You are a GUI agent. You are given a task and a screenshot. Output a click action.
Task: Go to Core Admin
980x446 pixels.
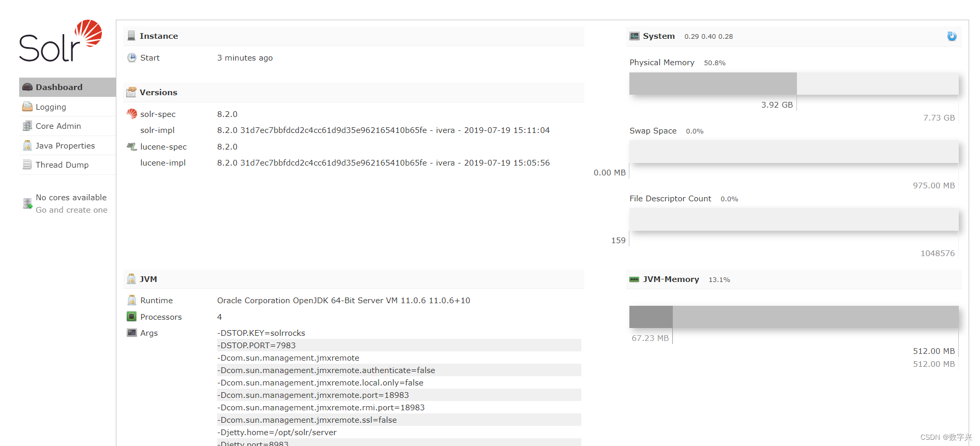coord(67,126)
